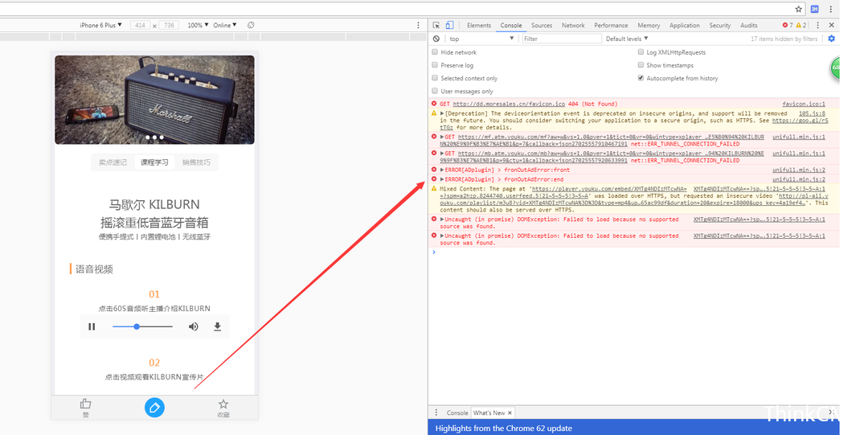Select the 销售技巧 page tab
The image size is (868, 435).
196,162
